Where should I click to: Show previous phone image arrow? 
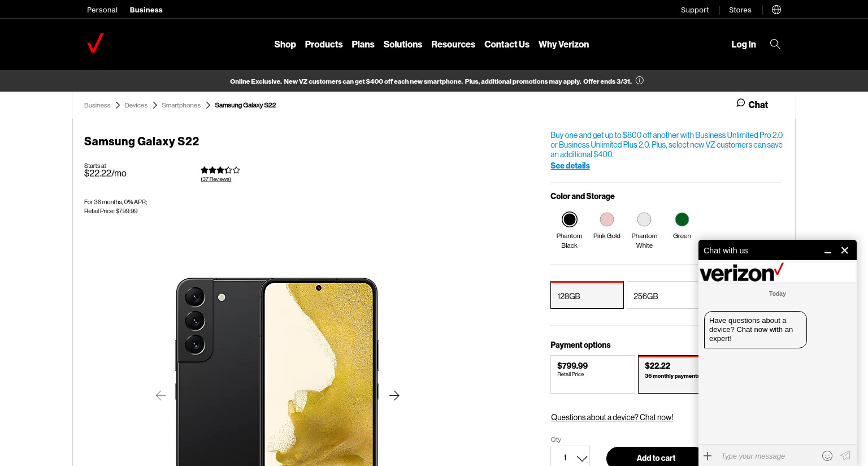(x=160, y=395)
